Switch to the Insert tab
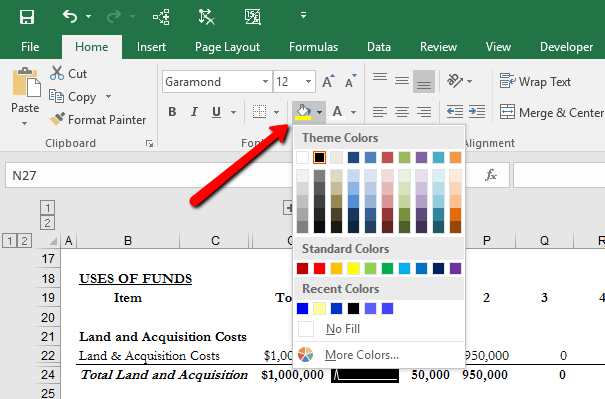605x399 pixels. click(151, 47)
